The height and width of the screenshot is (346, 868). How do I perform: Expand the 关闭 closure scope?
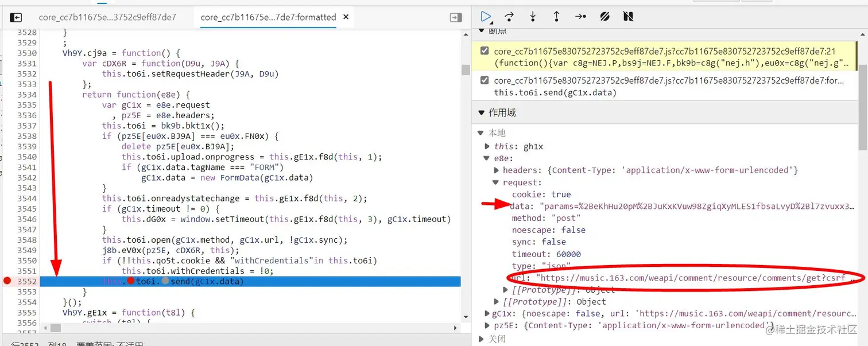point(481,339)
